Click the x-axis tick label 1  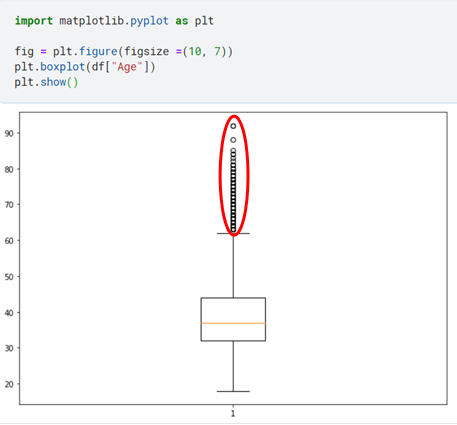pyautogui.click(x=233, y=414)
